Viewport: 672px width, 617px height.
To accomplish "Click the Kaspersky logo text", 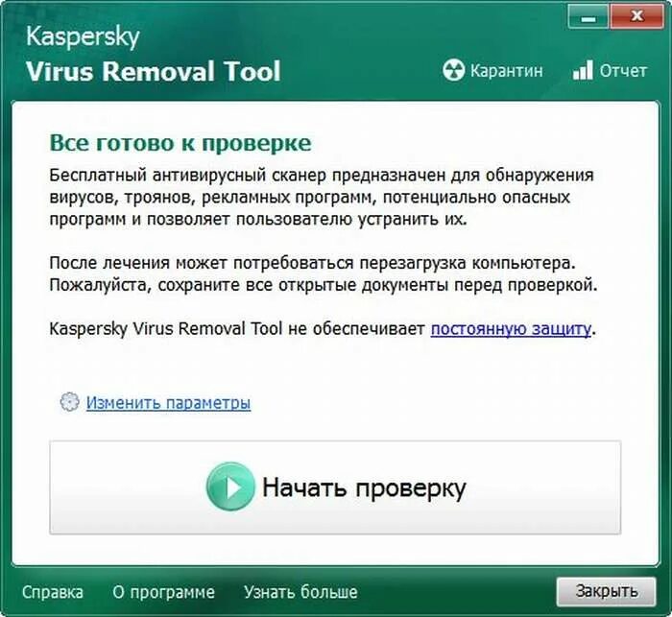I will point(83,37).
